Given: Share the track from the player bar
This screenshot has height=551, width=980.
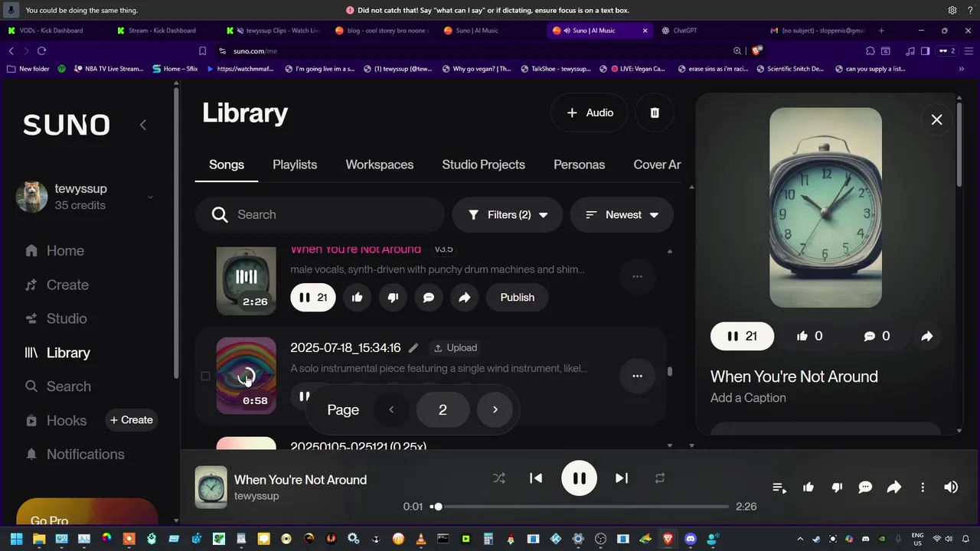Looking at the screenshot, I should (894, 487).
